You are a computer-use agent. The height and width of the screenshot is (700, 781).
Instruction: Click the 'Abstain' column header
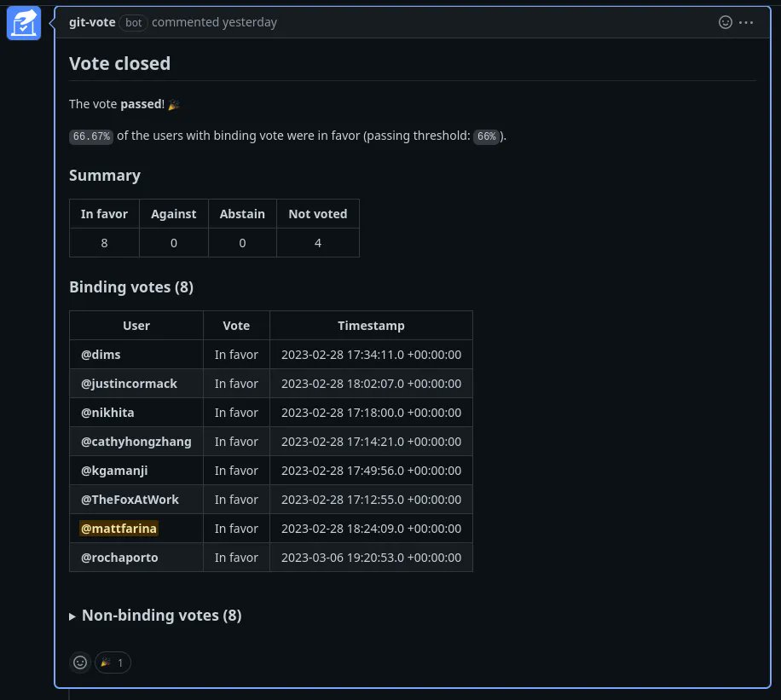(242, 214)
